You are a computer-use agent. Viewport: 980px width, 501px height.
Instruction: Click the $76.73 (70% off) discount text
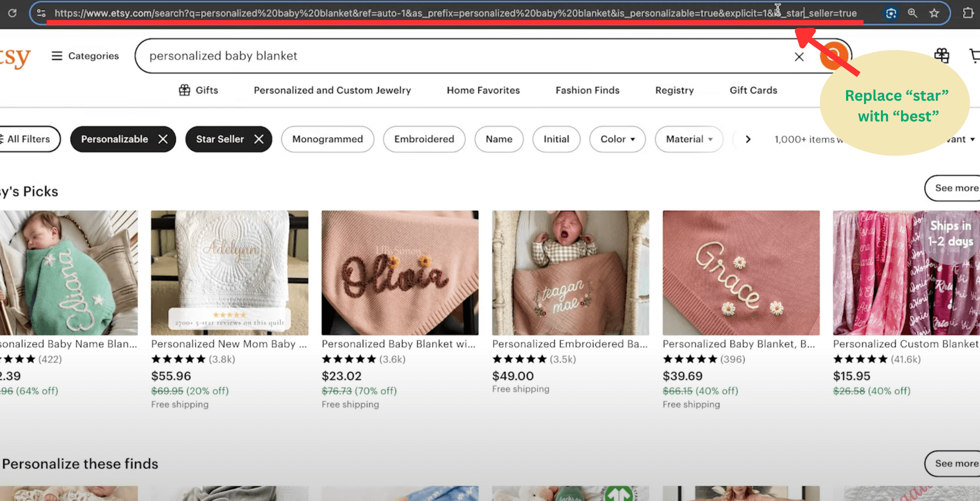(x=359, y=391)
